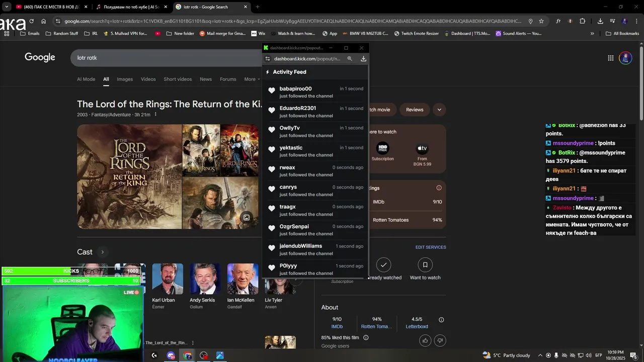Viewport: 644px width, 362px height.
Task: Open Google account avatar
Action: (x=625, y=58)
